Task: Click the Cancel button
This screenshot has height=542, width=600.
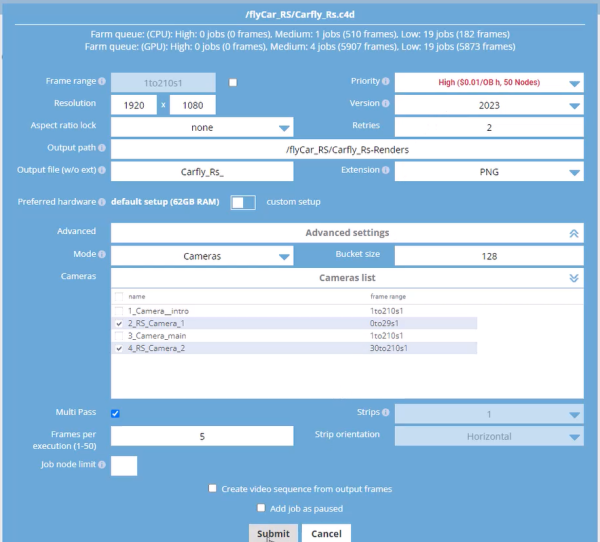Action: click(326, 533)
